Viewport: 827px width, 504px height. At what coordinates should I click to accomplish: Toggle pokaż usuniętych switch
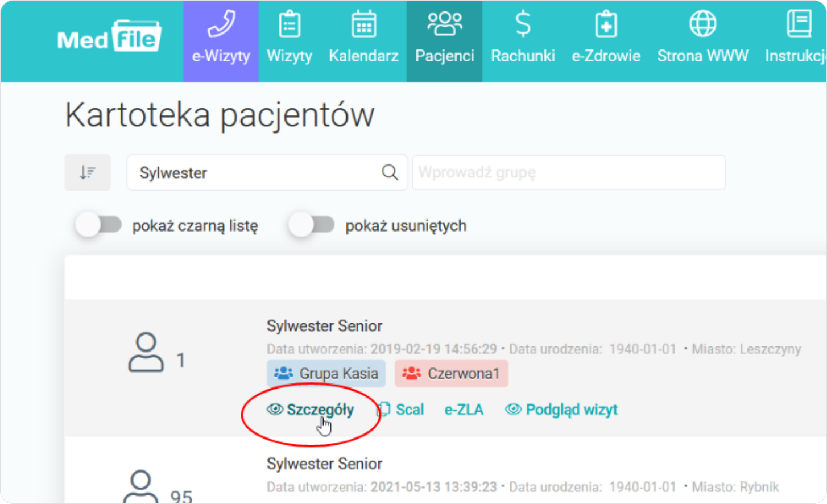(312, 225)
